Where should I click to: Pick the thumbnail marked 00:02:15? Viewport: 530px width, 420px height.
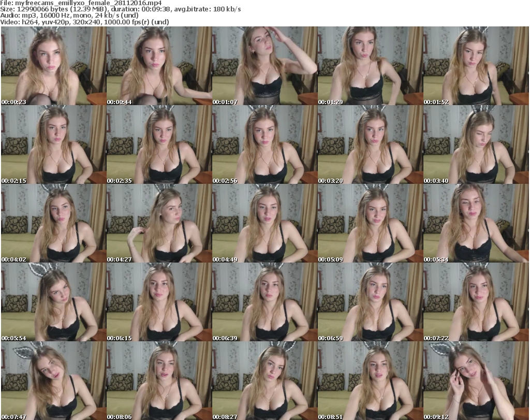(x=54, y=144)
